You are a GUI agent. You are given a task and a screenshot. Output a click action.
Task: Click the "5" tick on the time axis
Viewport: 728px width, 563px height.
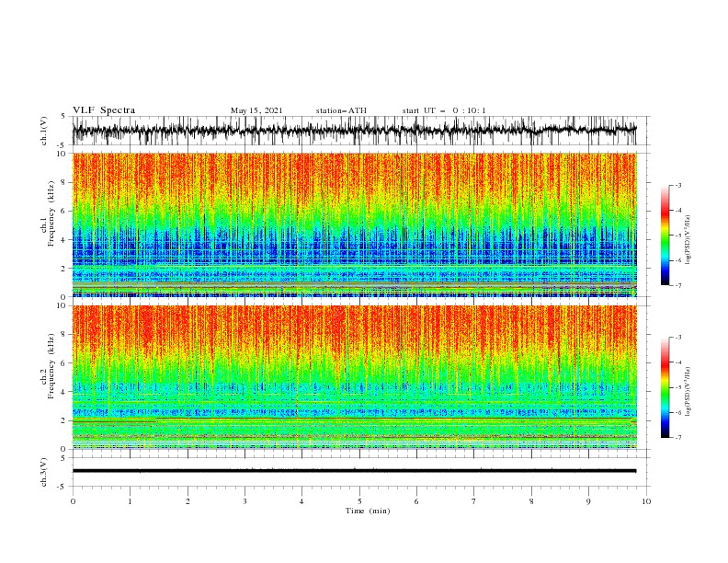[359, 501]
